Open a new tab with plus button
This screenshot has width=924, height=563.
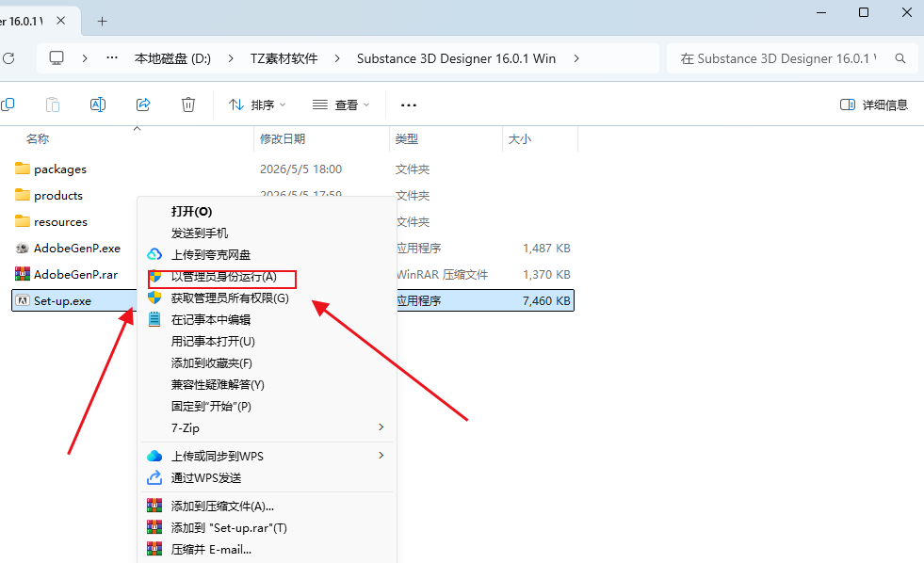[102, 22]
